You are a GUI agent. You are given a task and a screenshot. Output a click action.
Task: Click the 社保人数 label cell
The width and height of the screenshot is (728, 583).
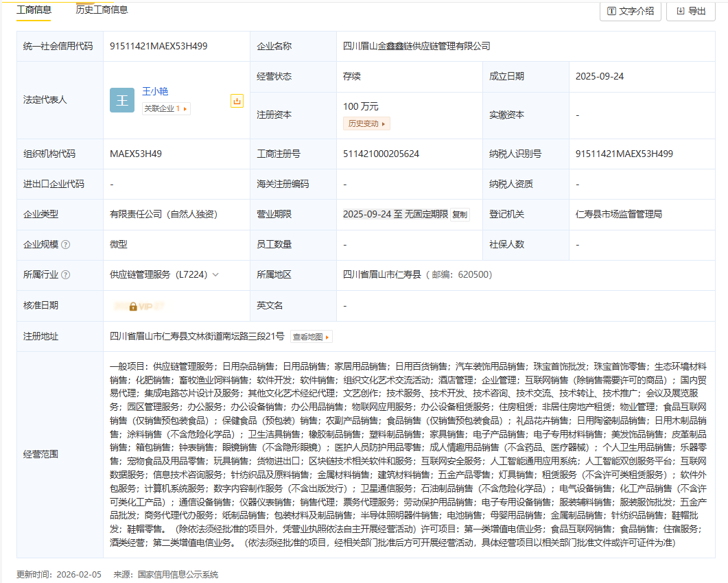tap(526, 245)
